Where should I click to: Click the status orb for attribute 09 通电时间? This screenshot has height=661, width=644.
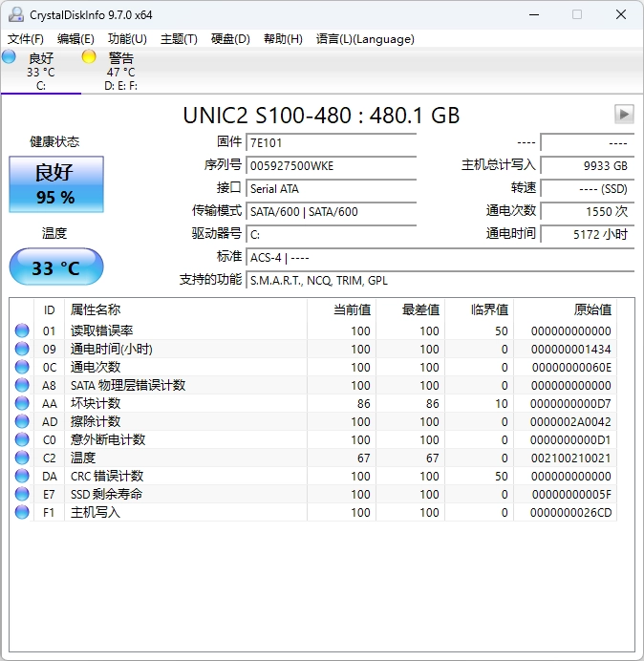point(22,349)
